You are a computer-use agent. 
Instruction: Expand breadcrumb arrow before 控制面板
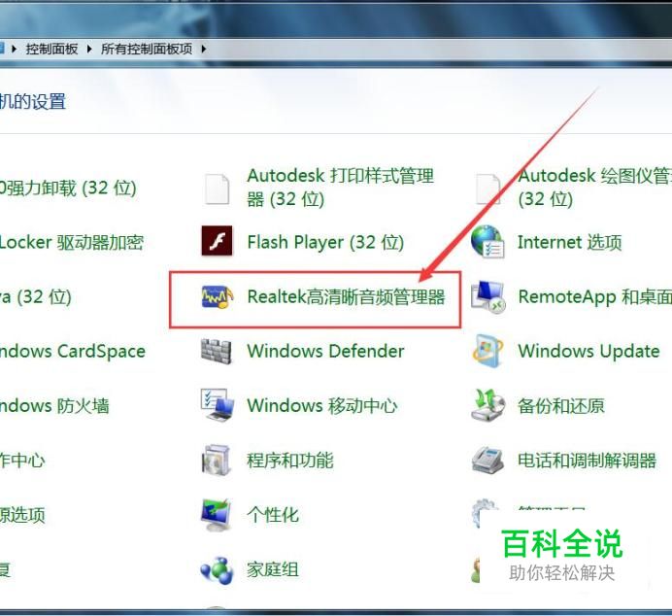click(x=14, y=49)
